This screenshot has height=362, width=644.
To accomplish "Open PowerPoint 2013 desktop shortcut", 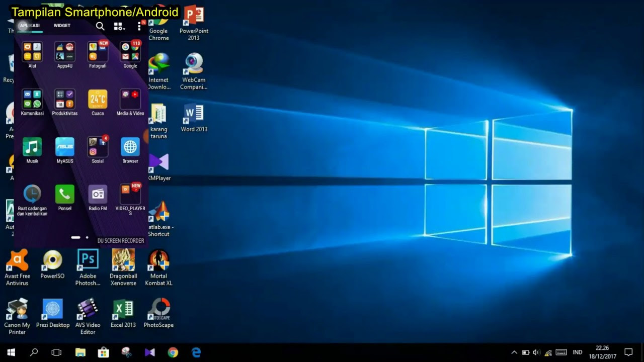I will [194, 23].
